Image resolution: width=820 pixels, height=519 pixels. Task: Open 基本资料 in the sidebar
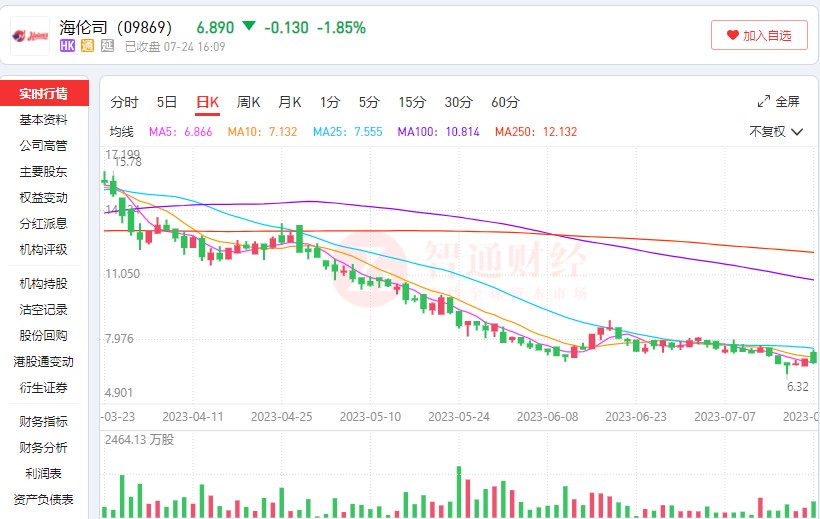pos(43,120)
